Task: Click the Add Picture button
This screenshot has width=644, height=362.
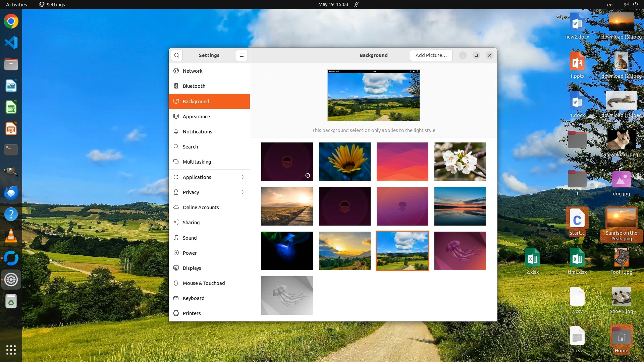Action: [431, 55]
